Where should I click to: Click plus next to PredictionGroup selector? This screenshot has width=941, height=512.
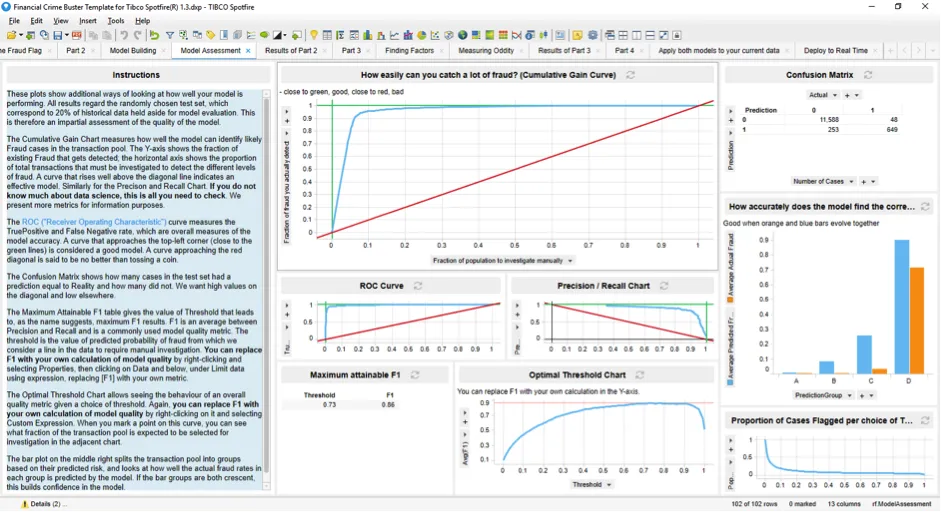[862, 395]
